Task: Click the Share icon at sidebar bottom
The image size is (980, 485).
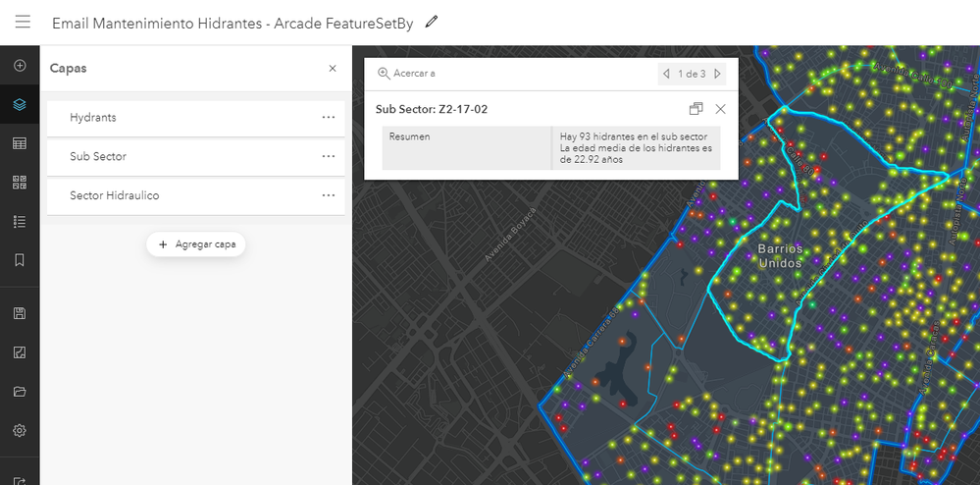Action: click(20, 480)
